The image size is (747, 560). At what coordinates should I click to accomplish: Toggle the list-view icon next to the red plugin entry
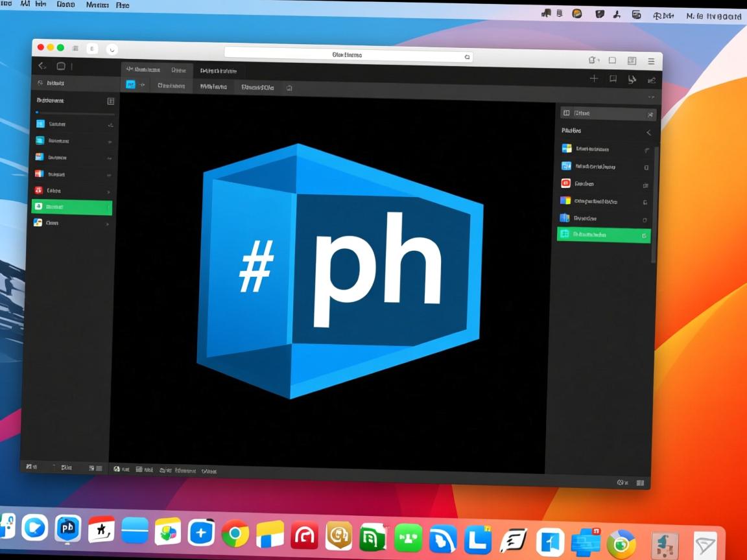pos(645,185)
